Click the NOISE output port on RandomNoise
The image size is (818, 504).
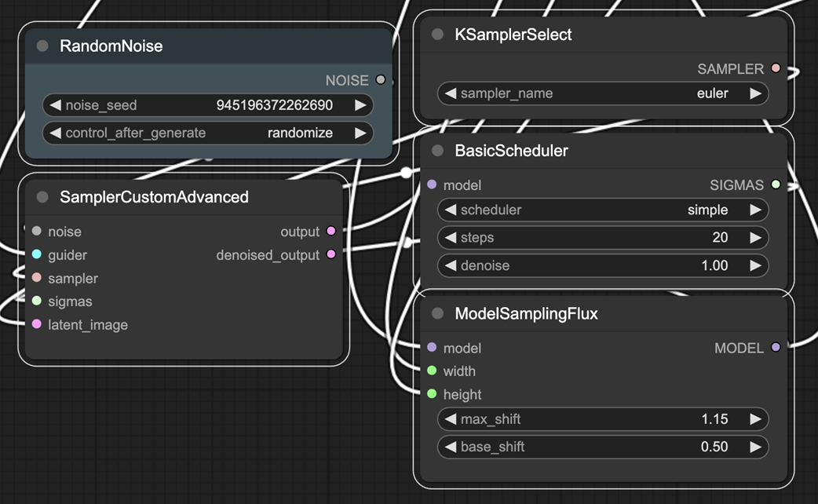pyautogui.click(x=381, y=80)
